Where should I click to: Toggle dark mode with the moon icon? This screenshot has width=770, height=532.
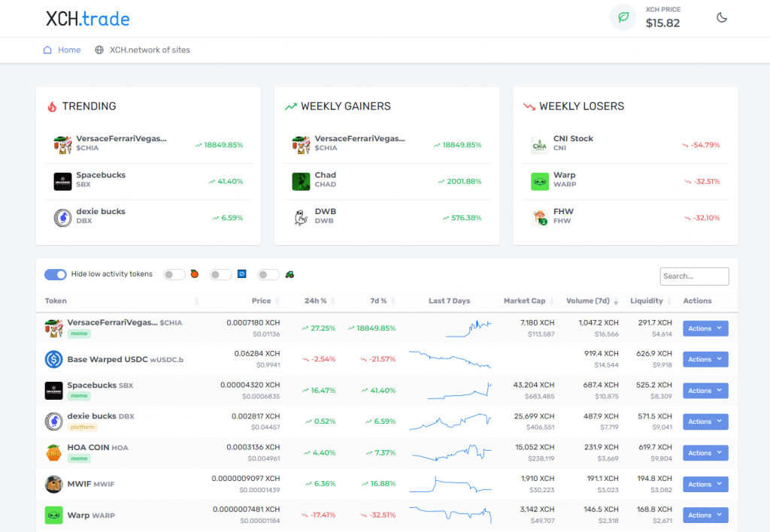[x=721, y=17]
